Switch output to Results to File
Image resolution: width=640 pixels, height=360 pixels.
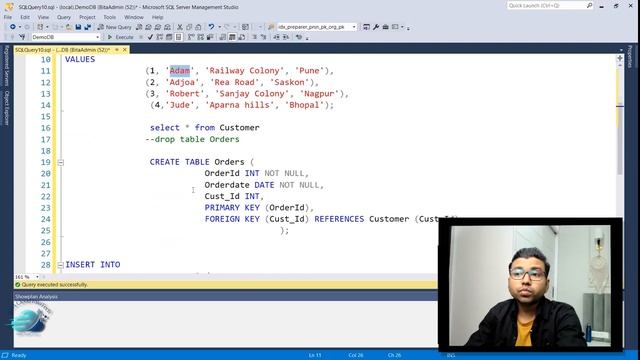241,37
